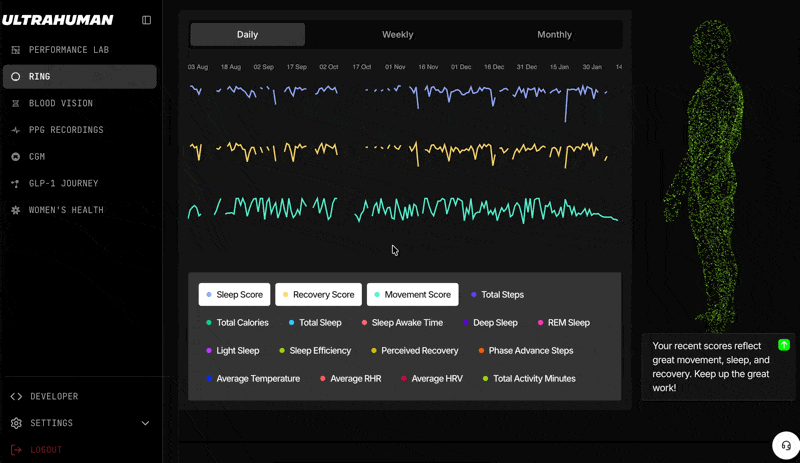Switch to the Monthly tab
Image resolution: width=800 pixels, height=463 pixels.
[554, 35]
